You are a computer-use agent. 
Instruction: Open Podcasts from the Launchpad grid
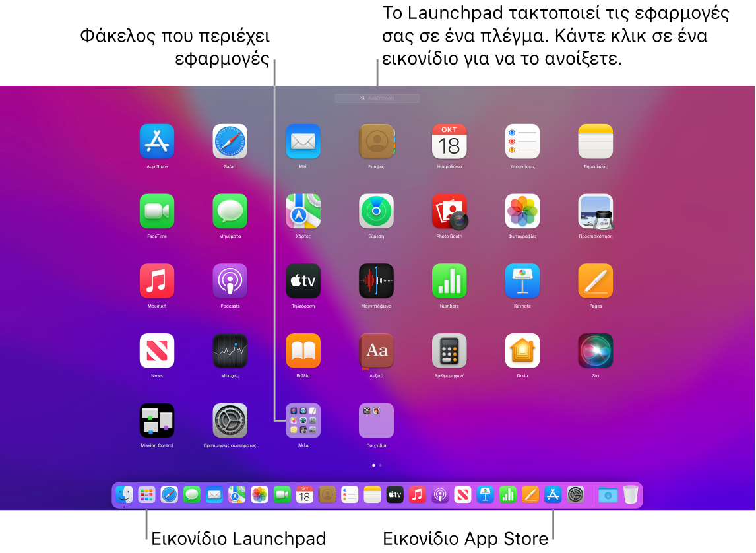tap(230, 280)
